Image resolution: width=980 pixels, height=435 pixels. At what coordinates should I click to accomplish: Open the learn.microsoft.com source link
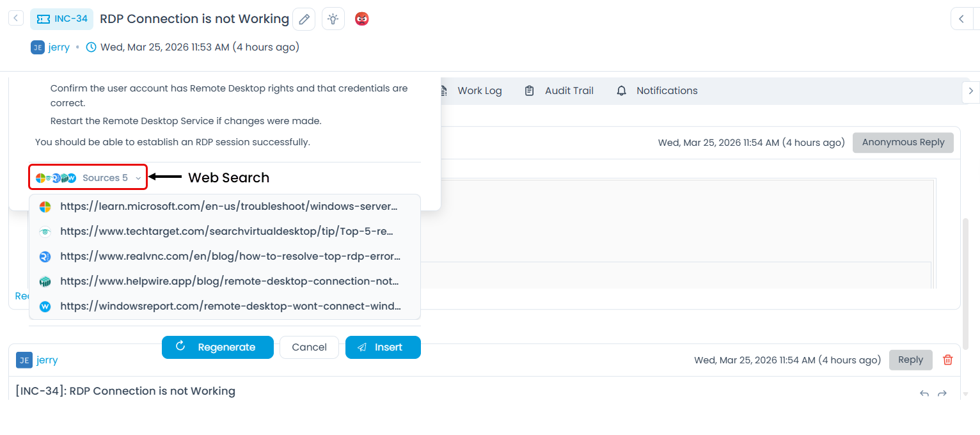[x=228, y=207]
